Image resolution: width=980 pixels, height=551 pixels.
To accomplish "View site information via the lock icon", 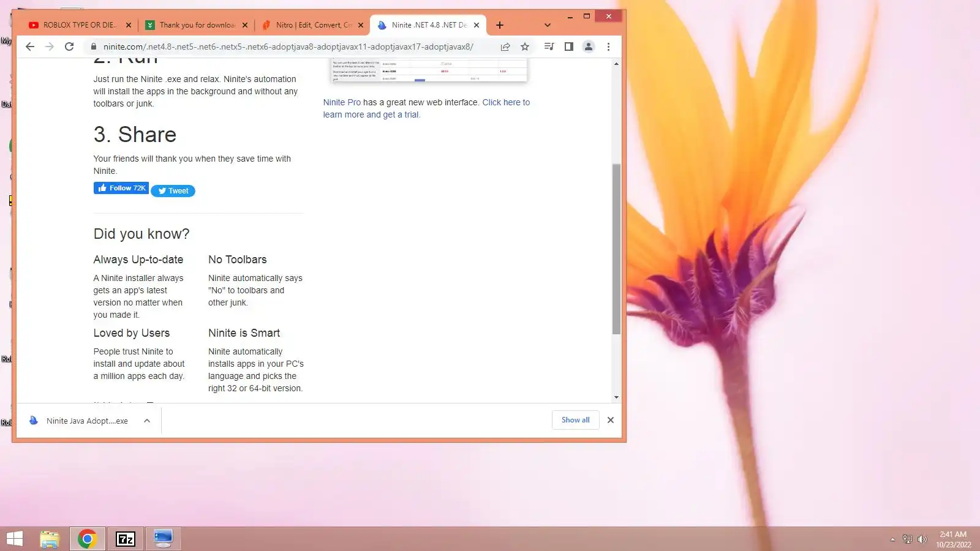I will pyautogui.click(x=94, y=47).
